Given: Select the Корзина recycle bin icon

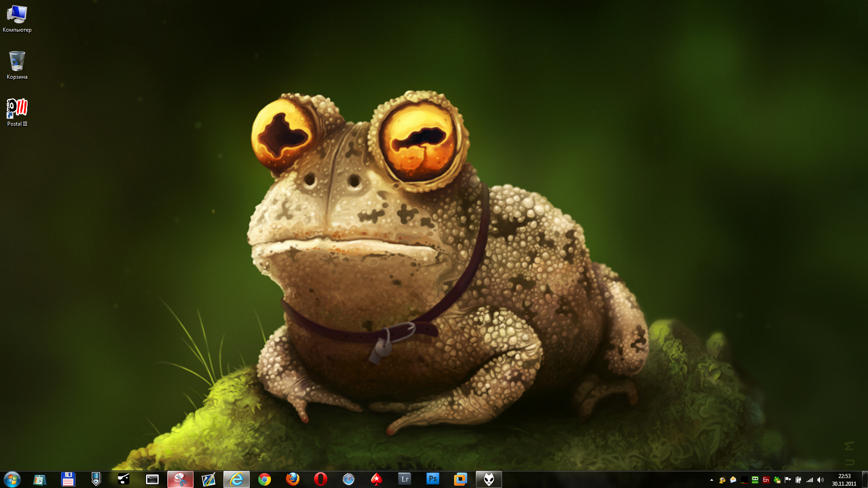Looking at the screenshot, I should coord(17,66).
